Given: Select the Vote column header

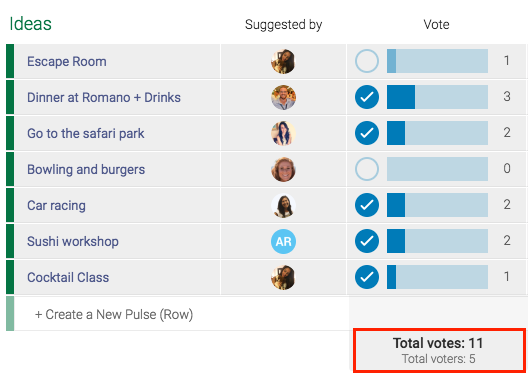Looking at the screenshot, I should point(436,24).
